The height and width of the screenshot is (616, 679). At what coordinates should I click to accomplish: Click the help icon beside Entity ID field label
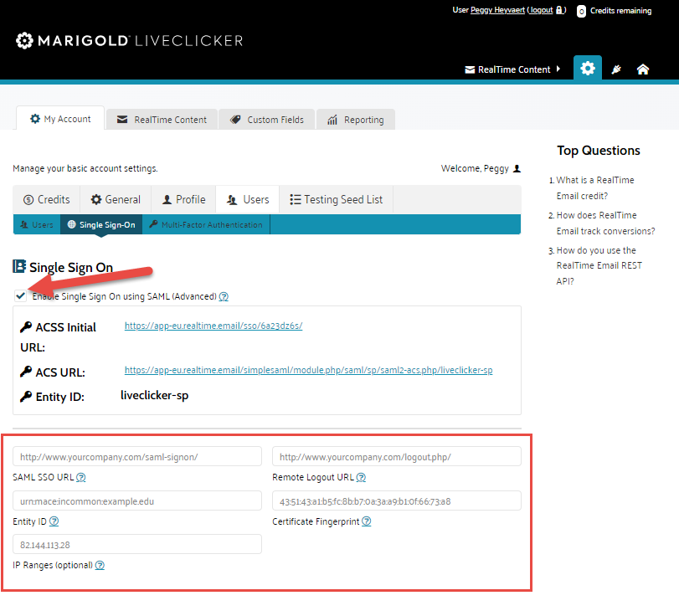(x=54, y=521)
